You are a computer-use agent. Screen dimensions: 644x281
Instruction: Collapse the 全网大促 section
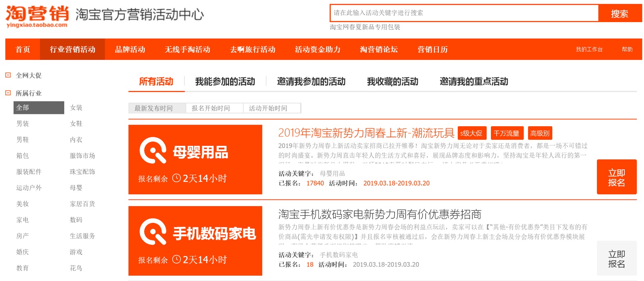coord(8,75)
